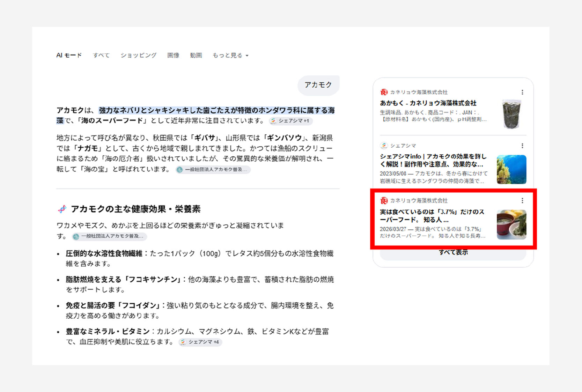Image resolution: width=582 pixels, height=392 pixels.
Task: Click the underwater seaweed thumbnail
Action: [x=511, y=169]
